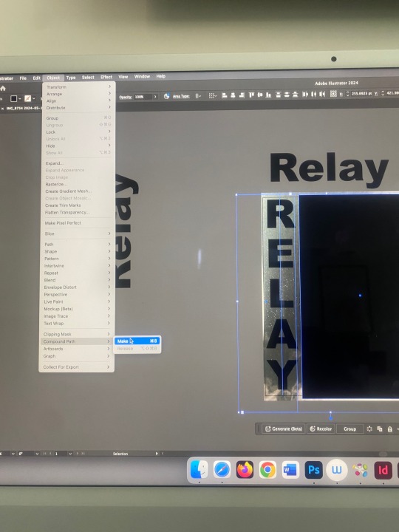Click Horizontal Distribute Center icon
The width and height of the screenshot is (399, 532).
[x=313, y=94]
